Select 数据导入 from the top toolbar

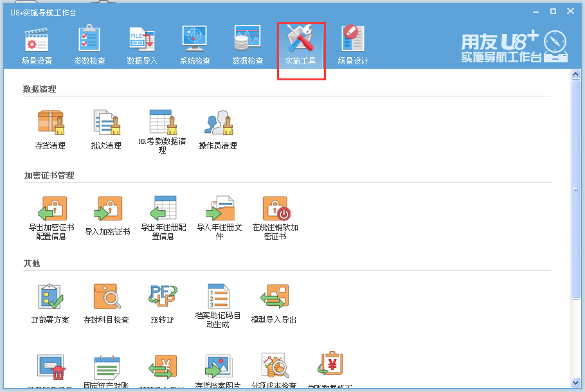(x=142, y=43)
